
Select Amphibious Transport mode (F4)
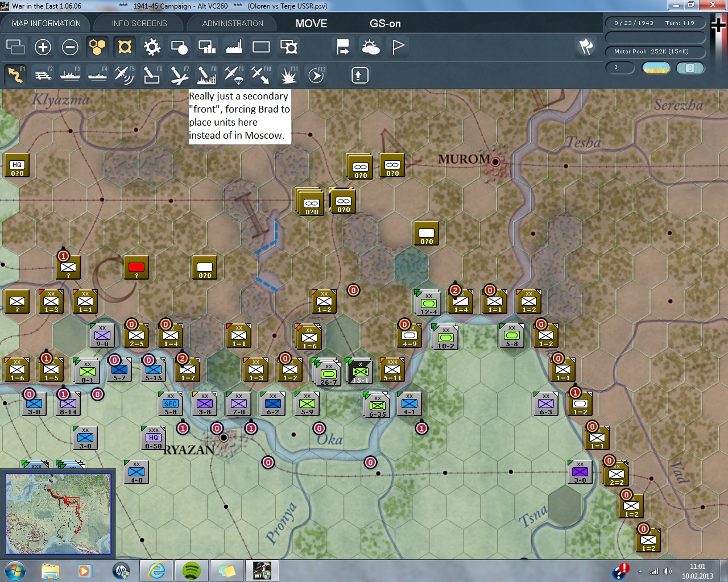click(97, 75)
